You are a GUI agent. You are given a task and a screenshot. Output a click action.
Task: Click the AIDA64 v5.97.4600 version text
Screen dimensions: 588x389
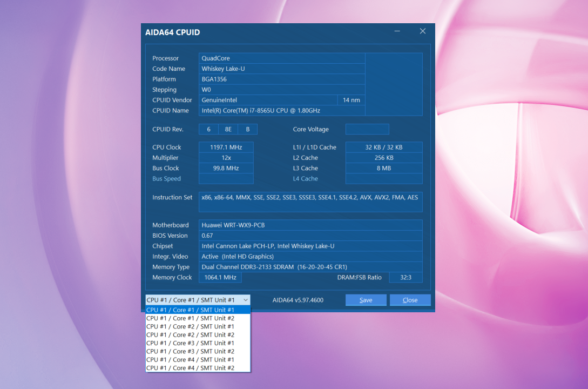tap(298, 300)
